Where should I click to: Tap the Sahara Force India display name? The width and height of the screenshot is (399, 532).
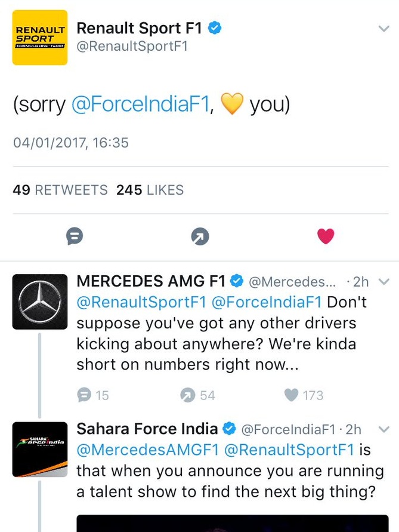(147, 429)
